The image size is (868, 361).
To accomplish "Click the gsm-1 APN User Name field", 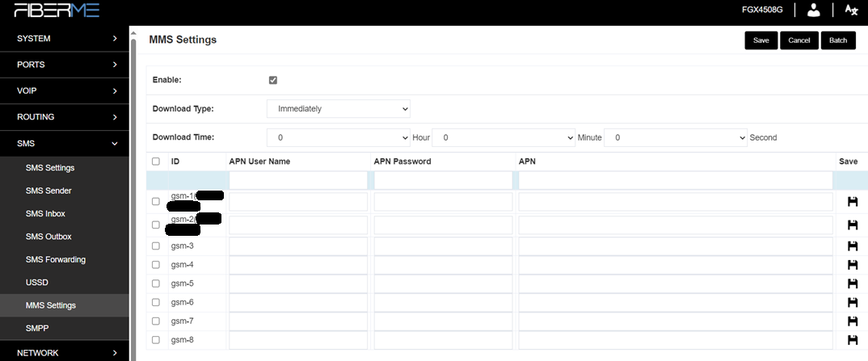I will click(x=298, y=202).
